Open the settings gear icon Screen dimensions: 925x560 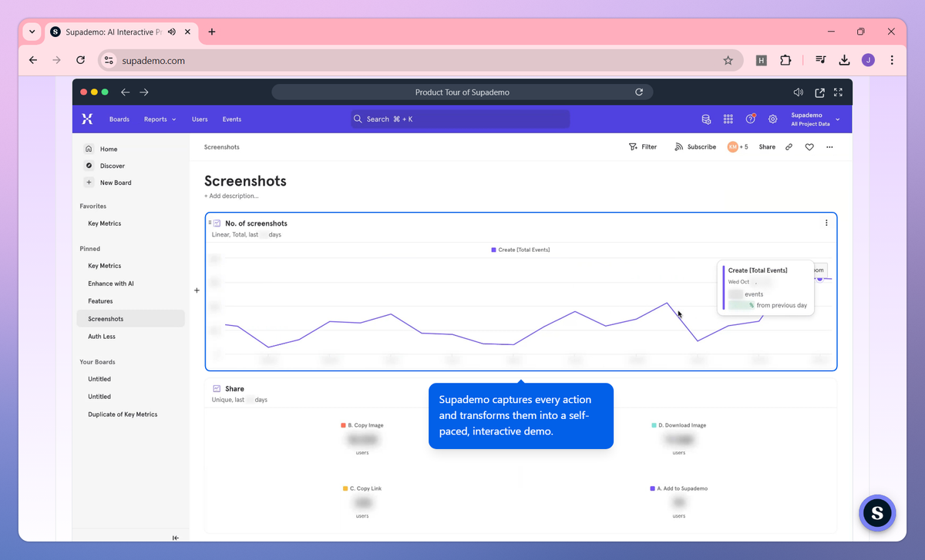[x=772, y=119]
